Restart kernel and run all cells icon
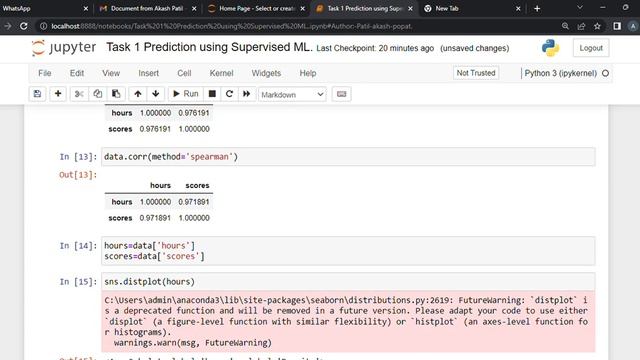Viewport: 640px width, 360px height. pyautogui.click(x=247, y=94)
